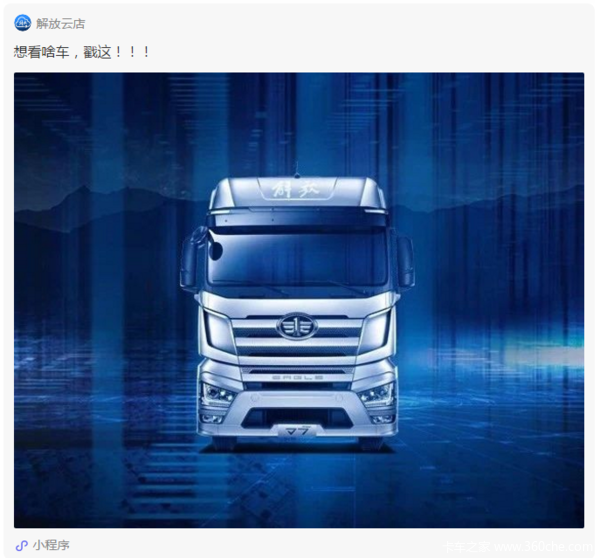
Task: Click the 卡车之家 360che.com watermark
Action: point(518,547)
